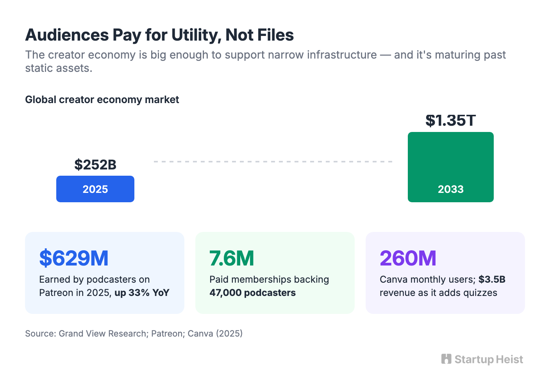Image resolution: width=550 pixels, height=392 pixels.
Task: Click the 7.6M statistic heading
Action: [232, 258]
